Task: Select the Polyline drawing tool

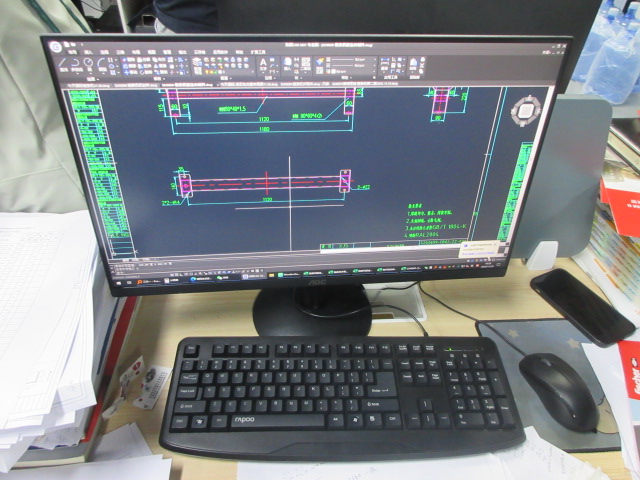Action: pyautogui.click(x=76, y=62)
